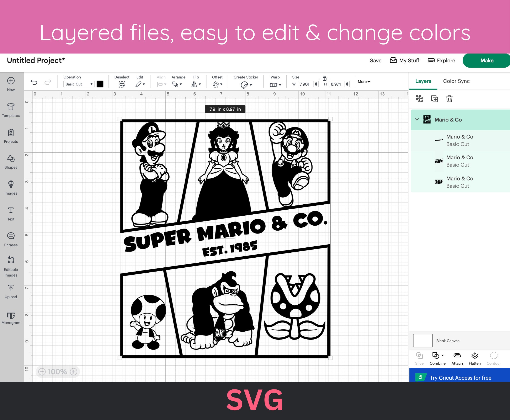This screenshot has height=420, width=510.
Task: Select the first Mario & Co Basic Cut layer
Action: tap(460, 141)
